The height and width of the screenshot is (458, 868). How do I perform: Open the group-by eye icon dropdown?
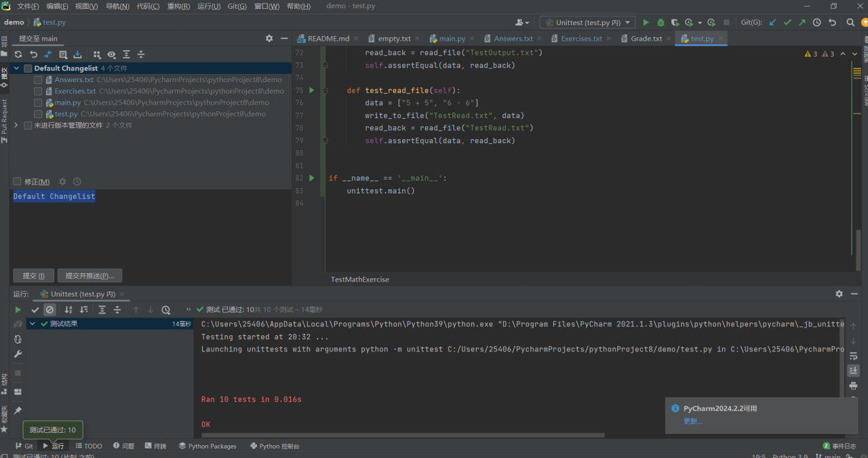pos(111,54)
